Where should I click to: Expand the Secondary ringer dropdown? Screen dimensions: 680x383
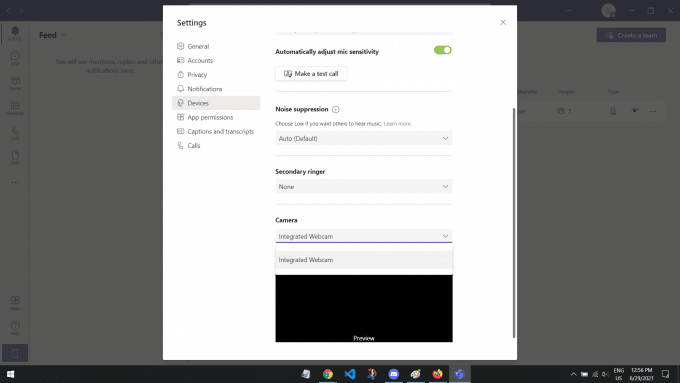[363, 187]
